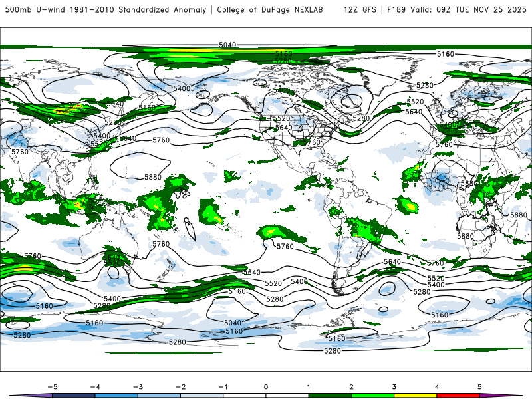532x399 pixels.
Task: Click the '12Z GFS' model run text
Action: tap(360, 10)
